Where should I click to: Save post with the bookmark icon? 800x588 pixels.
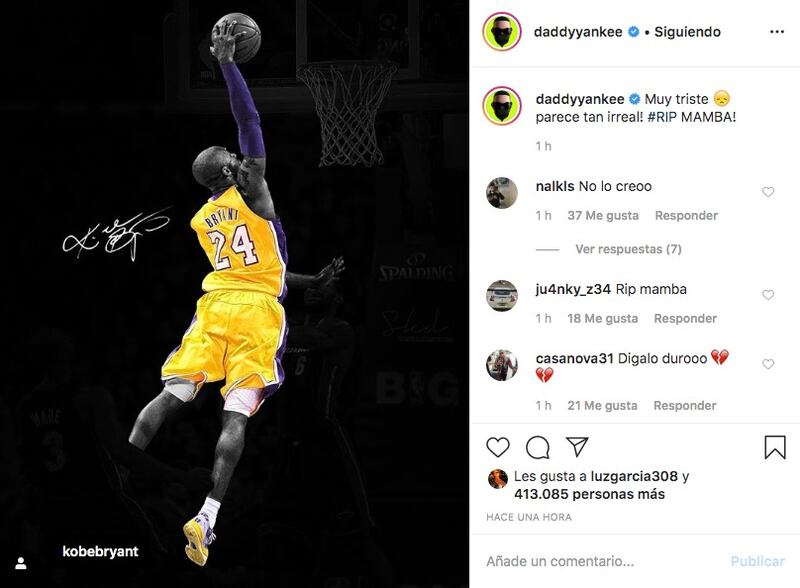tap(774, 447)
